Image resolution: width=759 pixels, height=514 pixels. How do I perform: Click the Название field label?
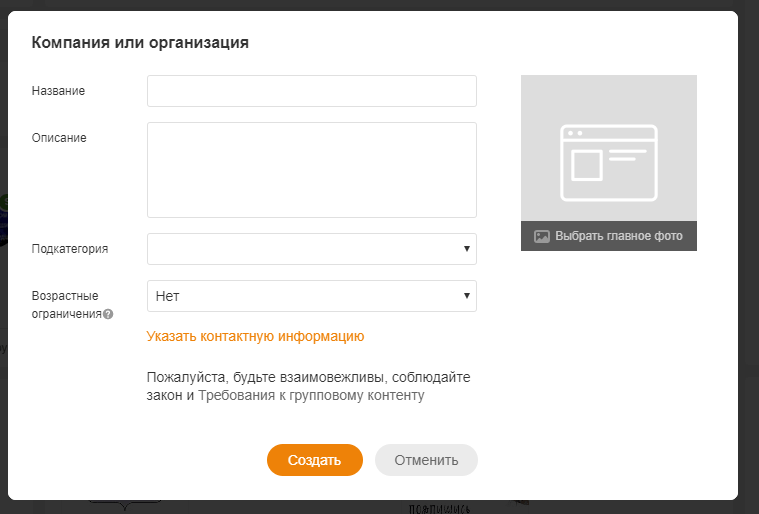(x=58, y=91)
